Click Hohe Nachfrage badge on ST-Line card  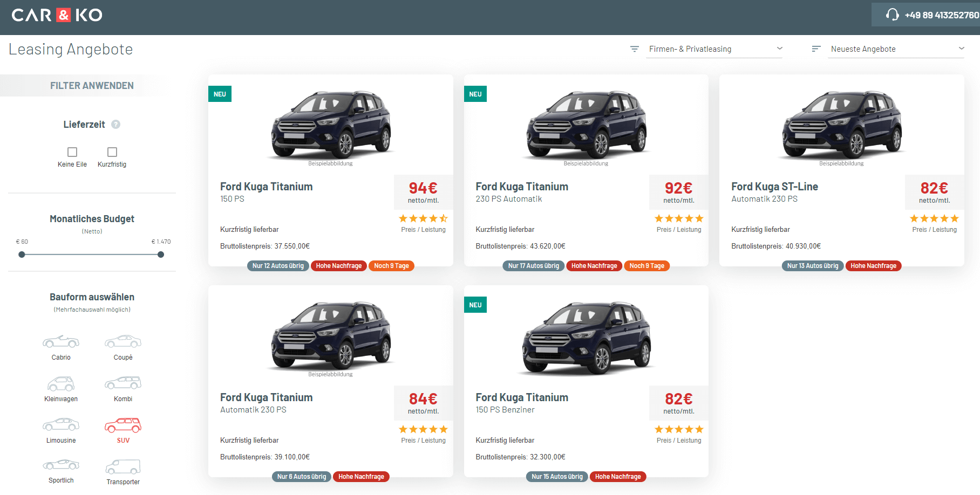tap(873, 266)
